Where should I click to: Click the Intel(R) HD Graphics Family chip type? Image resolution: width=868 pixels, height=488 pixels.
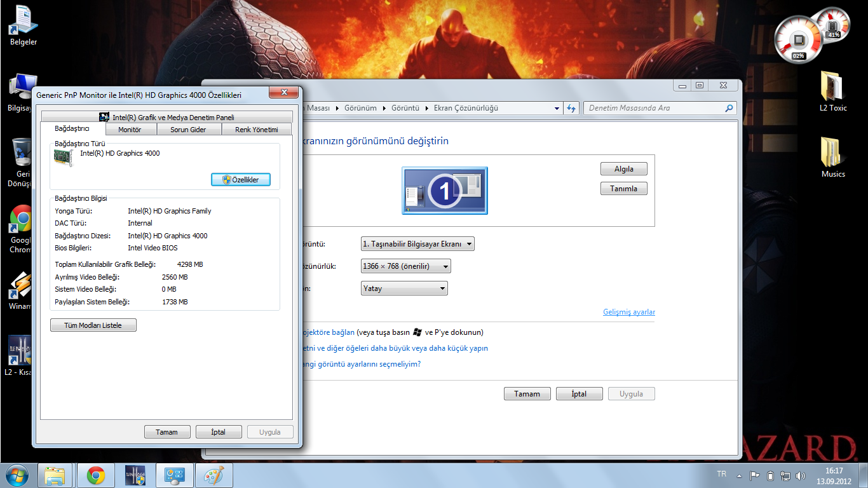pos(170,211)
